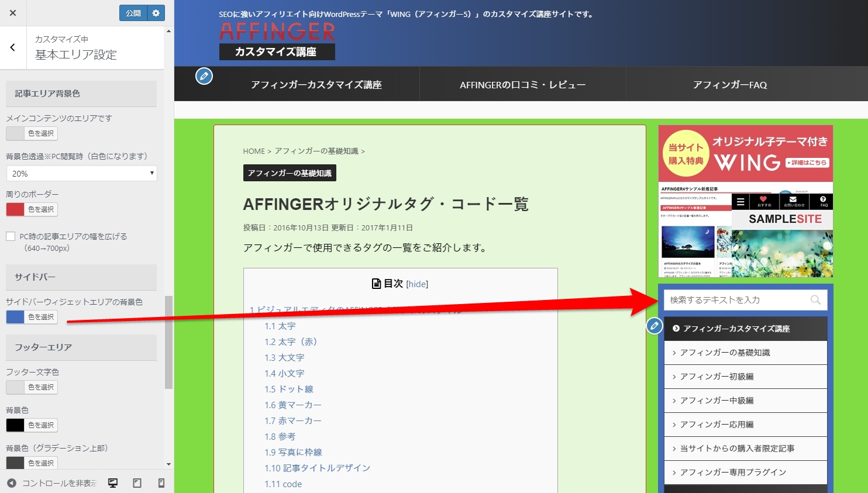Jump to 1.3 大文字 section

coord(284,357)
